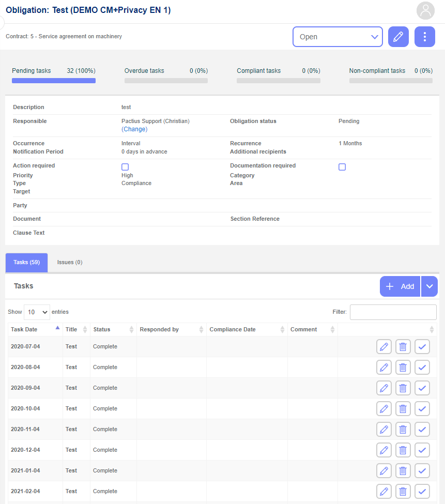Click the 'Complete' status in the 2020-10-04 row

(105, 408)
